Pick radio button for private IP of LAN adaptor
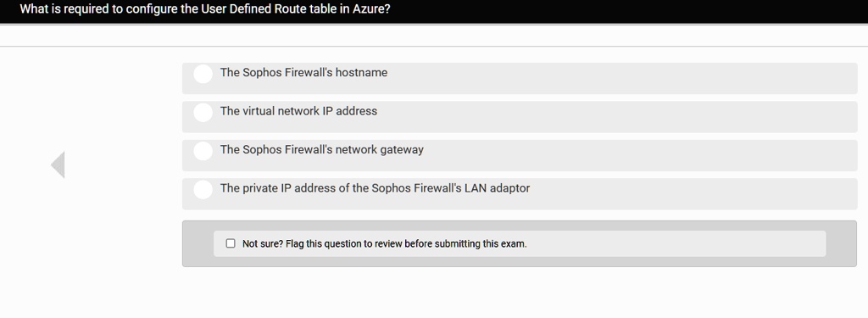Viewport: 868px width, 318px height. pos(203,189)
